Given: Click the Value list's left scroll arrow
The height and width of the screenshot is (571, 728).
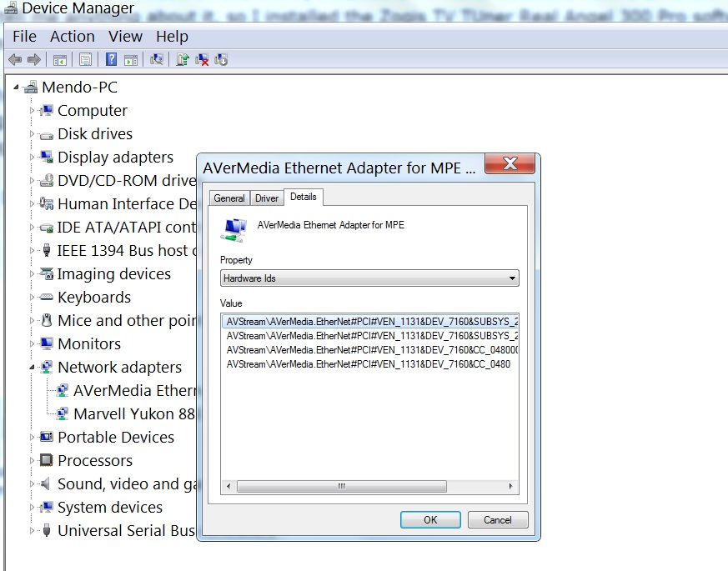Looking at the screenshot, I should [228, 486].
